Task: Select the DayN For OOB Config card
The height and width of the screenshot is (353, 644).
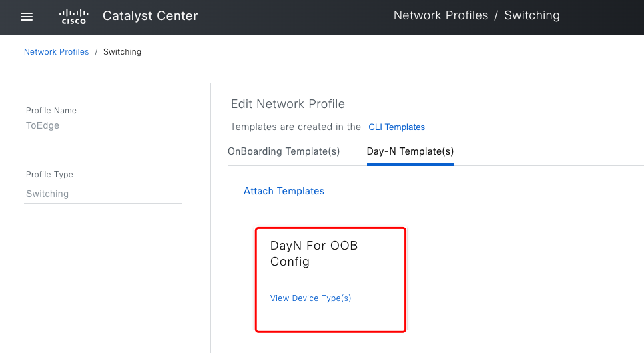Action: point(330,280)
